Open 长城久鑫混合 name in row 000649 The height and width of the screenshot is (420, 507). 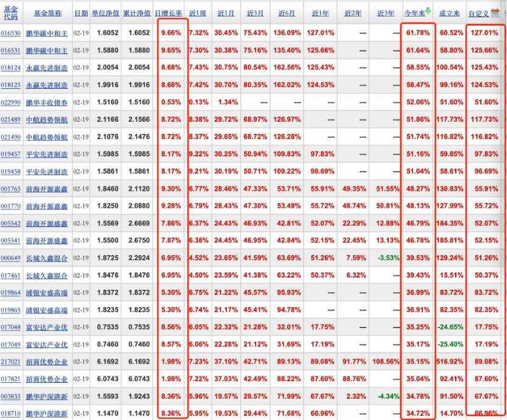(x=47, y=258)
